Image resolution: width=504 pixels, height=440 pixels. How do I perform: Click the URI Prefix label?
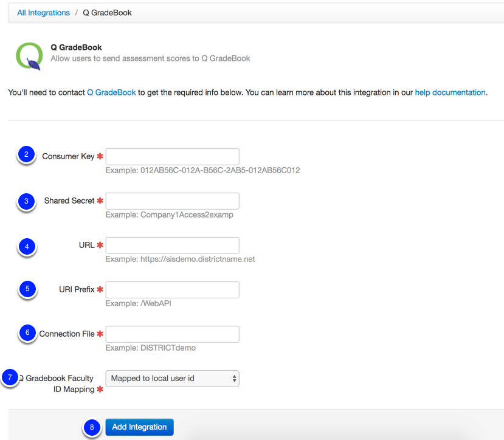pos(77,289)
